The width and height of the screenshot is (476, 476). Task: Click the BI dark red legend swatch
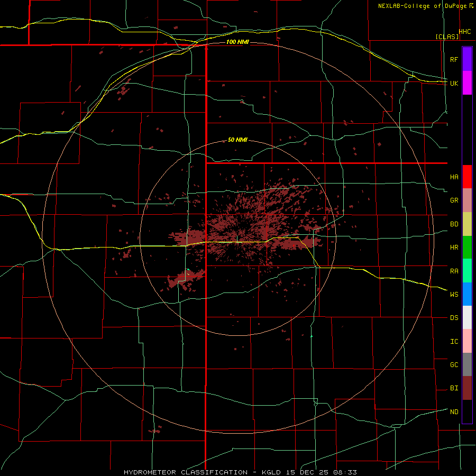[x=467, y=388]
